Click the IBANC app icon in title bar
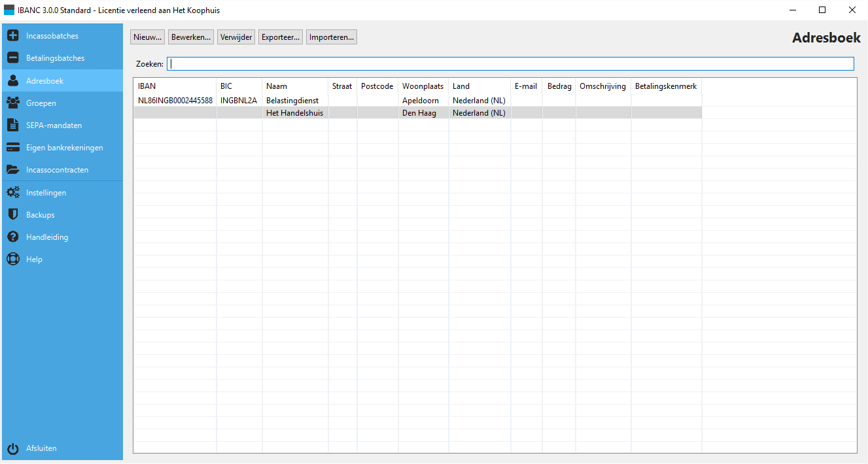868x464 pixels. [x=9, y=10]
